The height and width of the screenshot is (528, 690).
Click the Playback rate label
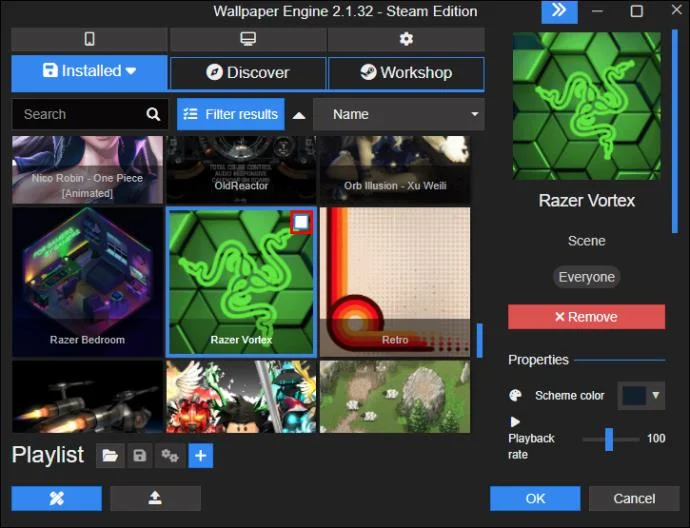pyautogui.click(x=531, y=446)
